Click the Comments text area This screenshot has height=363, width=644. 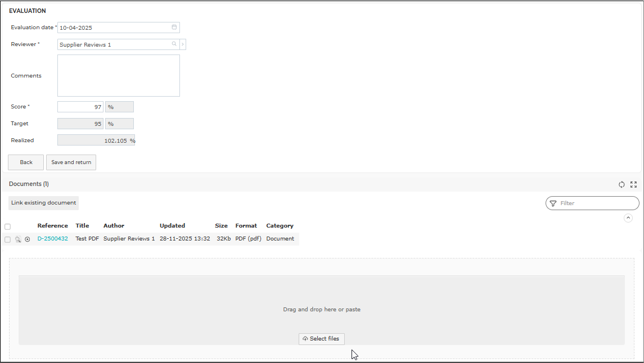click(119, 75)
